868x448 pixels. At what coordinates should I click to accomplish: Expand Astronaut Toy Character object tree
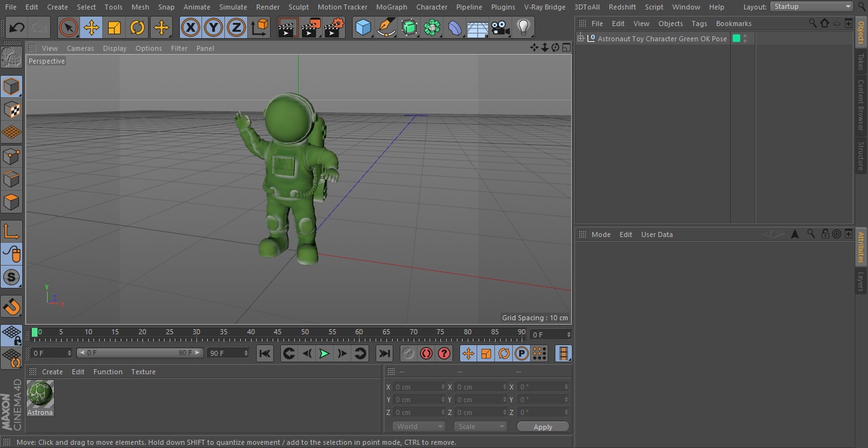[580, 39]
